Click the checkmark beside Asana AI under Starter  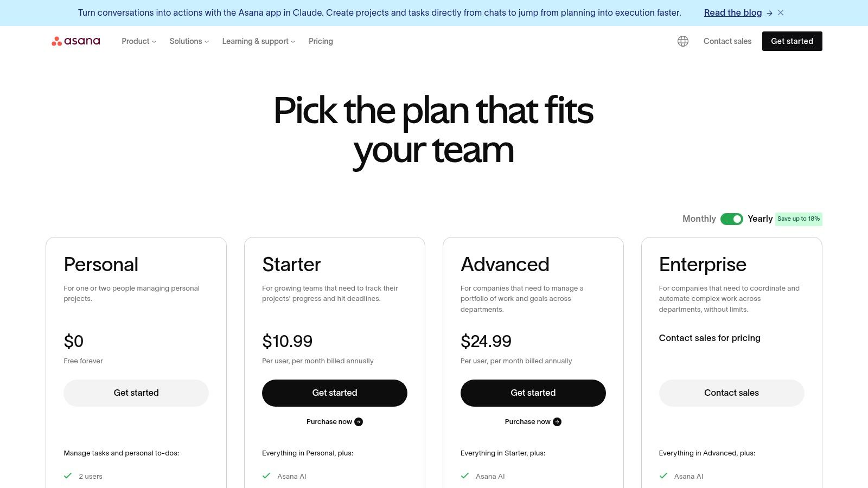tap(266, 476)
